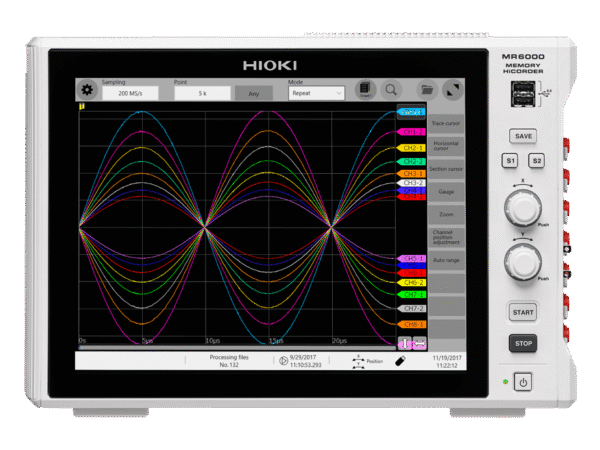Toggle the Zoom function
600x450 pixels.
tap(446, 214)
